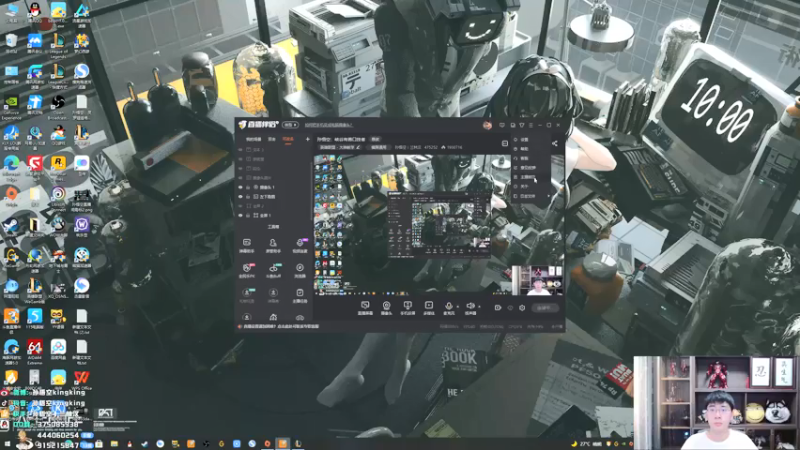800x450 pixels.
Task: Choose 设置 in the dropdown menu
Action: point(524,139)
